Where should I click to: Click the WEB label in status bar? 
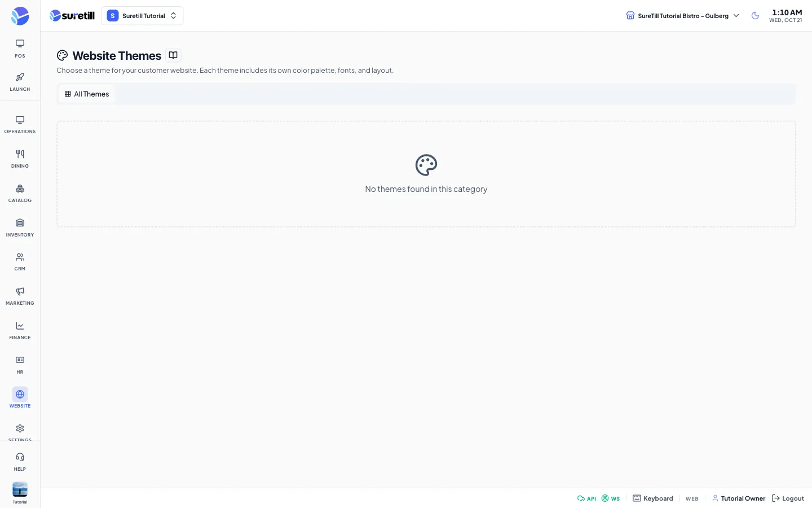pos(692,499)
